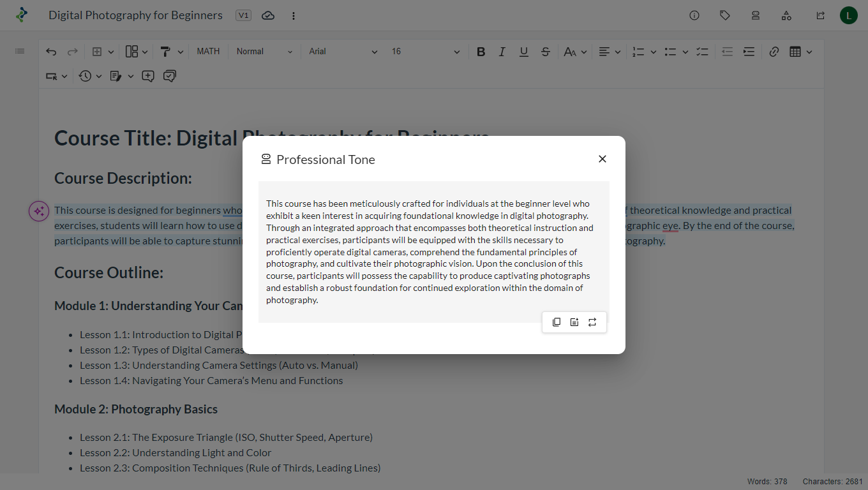Toggle italic formatting
The width and height of the screenshot is (868, 490).
pos(502,52)
